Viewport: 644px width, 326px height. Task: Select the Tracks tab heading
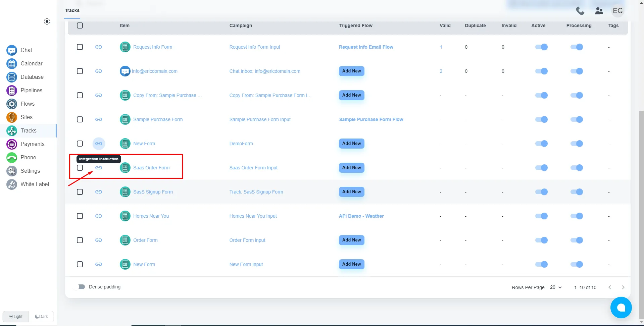(x=72, y=10)
